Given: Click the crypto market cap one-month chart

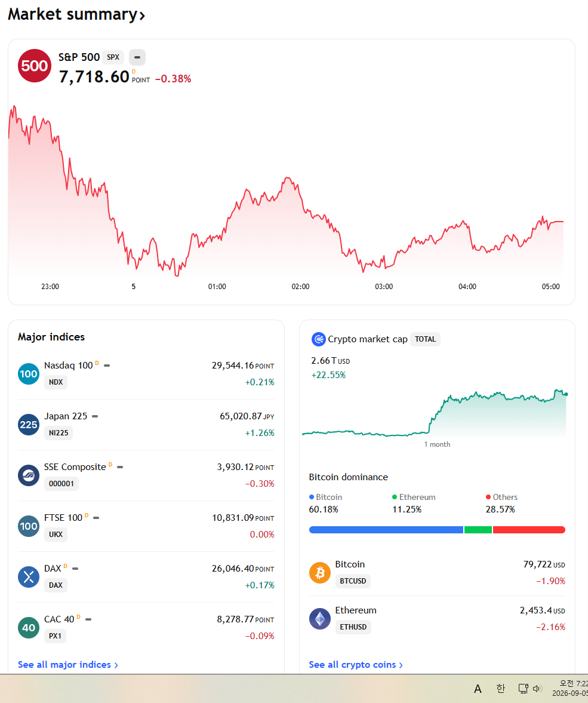Looking at the screenshot, I should (434, 415).
